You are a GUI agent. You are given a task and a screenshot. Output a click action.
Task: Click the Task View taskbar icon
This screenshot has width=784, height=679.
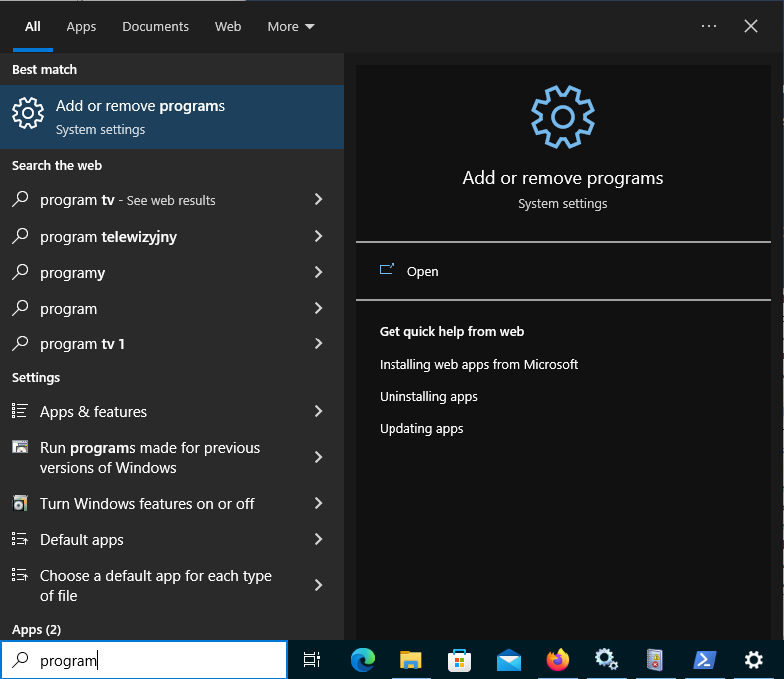pyautogui.click(x=312, y=659)
